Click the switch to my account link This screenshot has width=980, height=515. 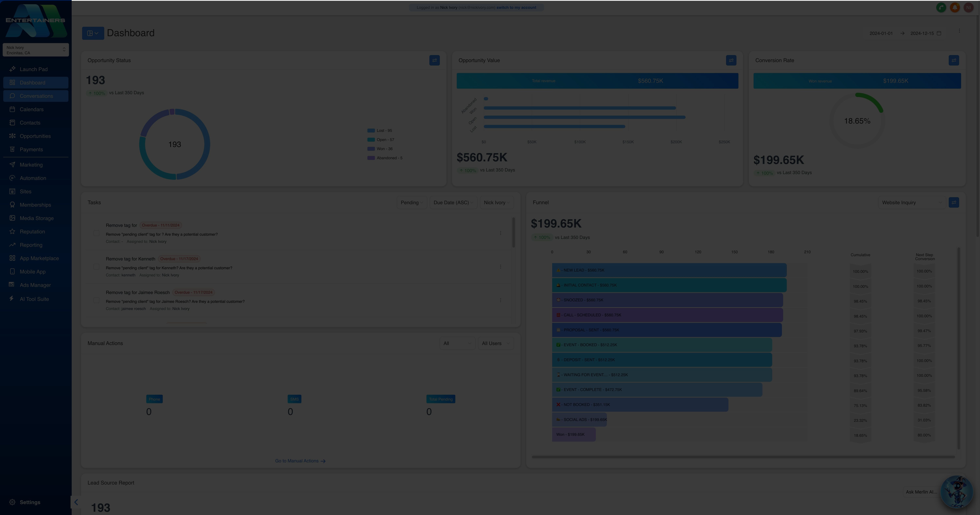(516, 8)
